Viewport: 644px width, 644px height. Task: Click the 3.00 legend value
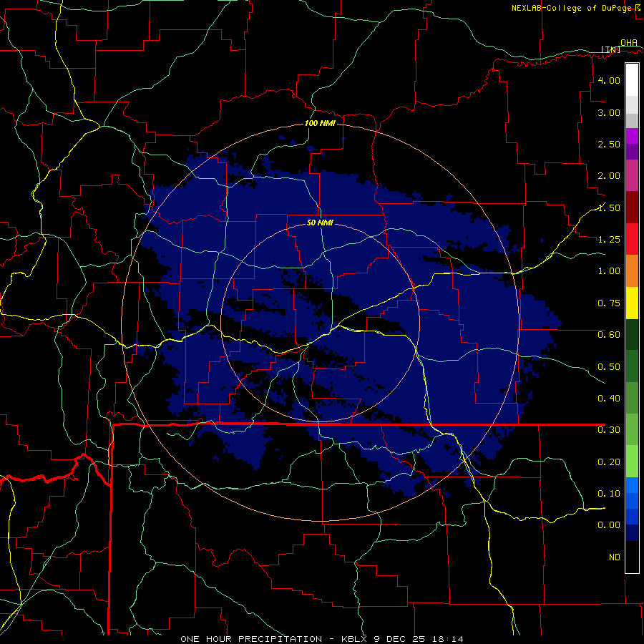click(x=609, y=112)
